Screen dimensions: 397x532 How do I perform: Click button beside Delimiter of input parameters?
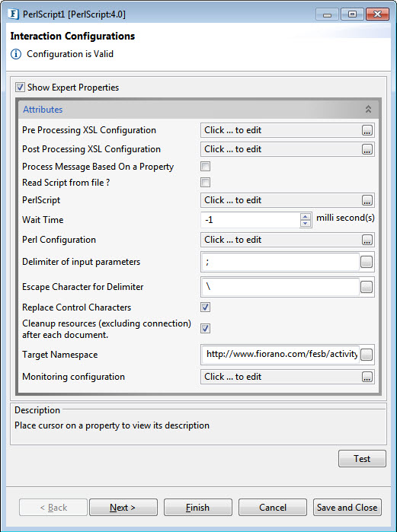click(367, 262)
